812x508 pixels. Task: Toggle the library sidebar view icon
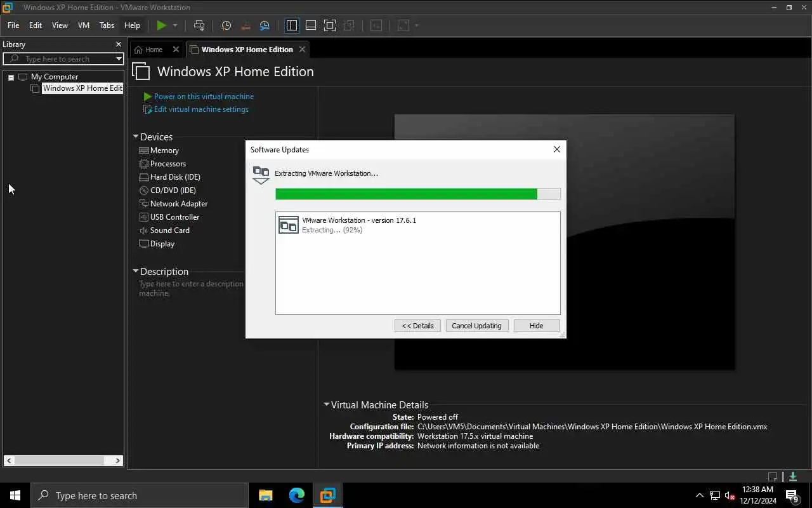[292, 25]
